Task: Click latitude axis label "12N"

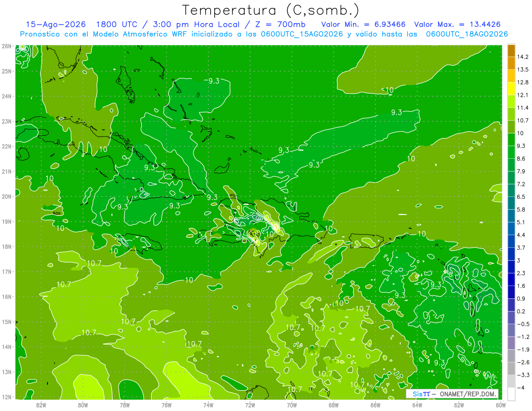Action: [x=7, y=397]
